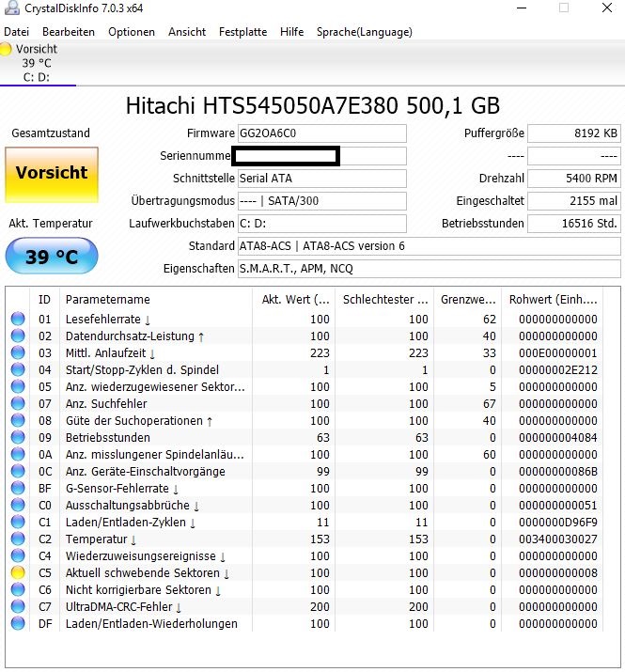Click status icon for 0C Geräte-Einschaltvorgänge
The image size is (625, 672).
[x=18, y=471]
